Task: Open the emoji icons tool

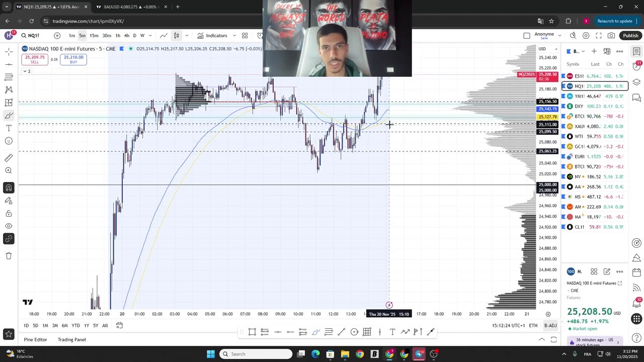Action: [9, 141]
